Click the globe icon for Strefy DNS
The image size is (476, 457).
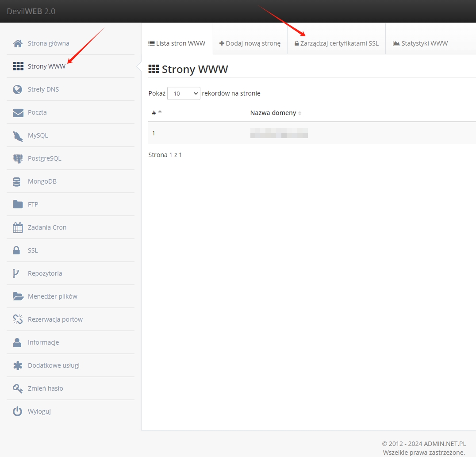(18, 89)
